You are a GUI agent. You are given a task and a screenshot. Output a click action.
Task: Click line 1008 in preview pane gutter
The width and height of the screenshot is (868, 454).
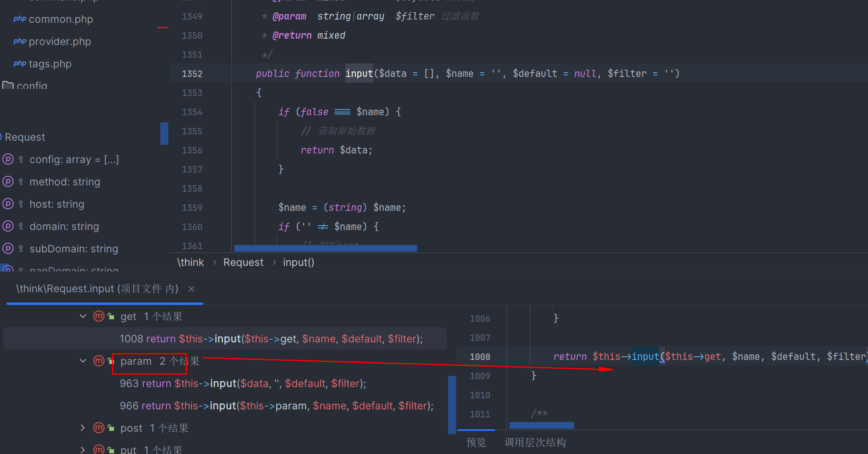click(x=480, y=357)
